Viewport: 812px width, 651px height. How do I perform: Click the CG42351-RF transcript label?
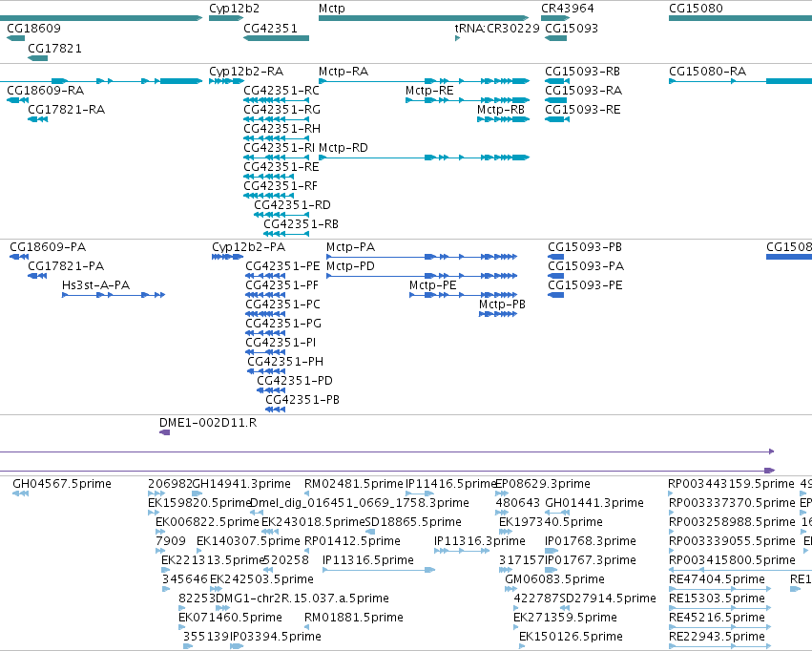281,186
